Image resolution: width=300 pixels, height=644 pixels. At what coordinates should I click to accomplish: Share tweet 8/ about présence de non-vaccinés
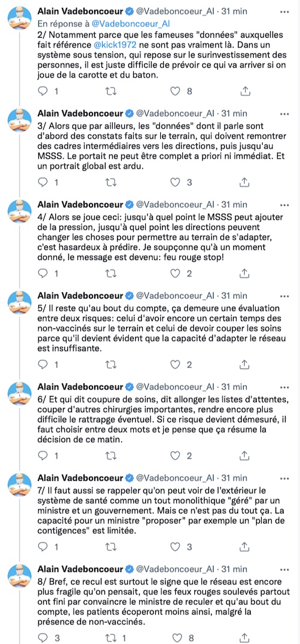point(244,638)
